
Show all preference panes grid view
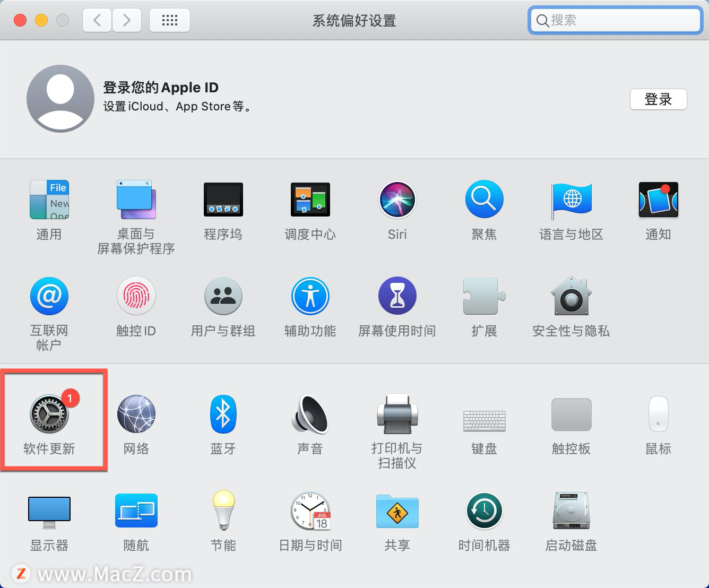pyautogui.click(x=169, y=20)
